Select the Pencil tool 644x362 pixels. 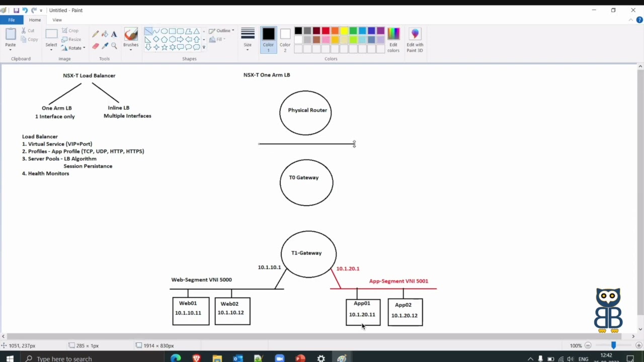(x=96, y=34)
